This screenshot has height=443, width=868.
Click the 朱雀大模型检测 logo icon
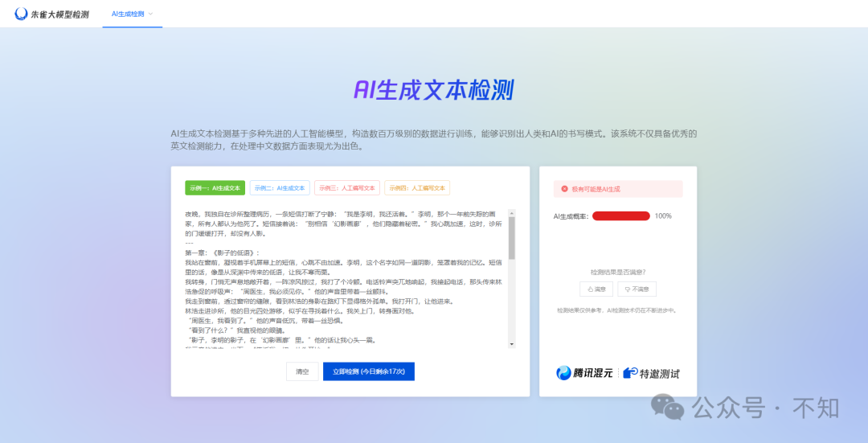21,14
